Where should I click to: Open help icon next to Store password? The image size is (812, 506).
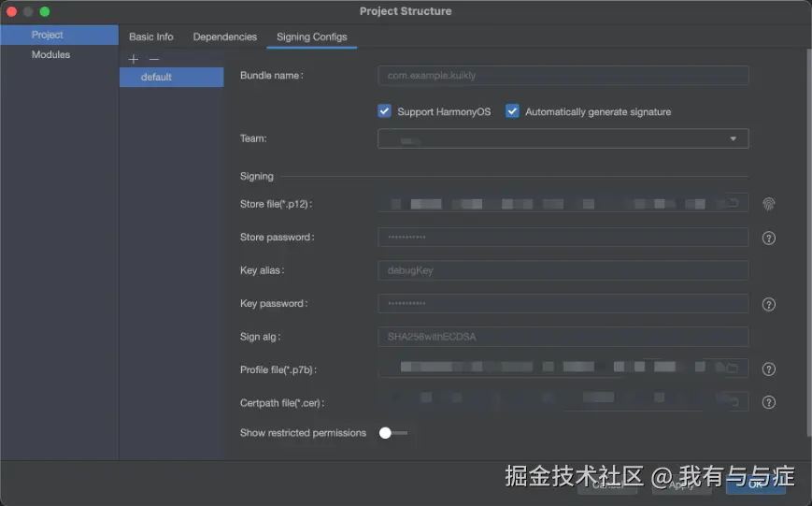768,238
